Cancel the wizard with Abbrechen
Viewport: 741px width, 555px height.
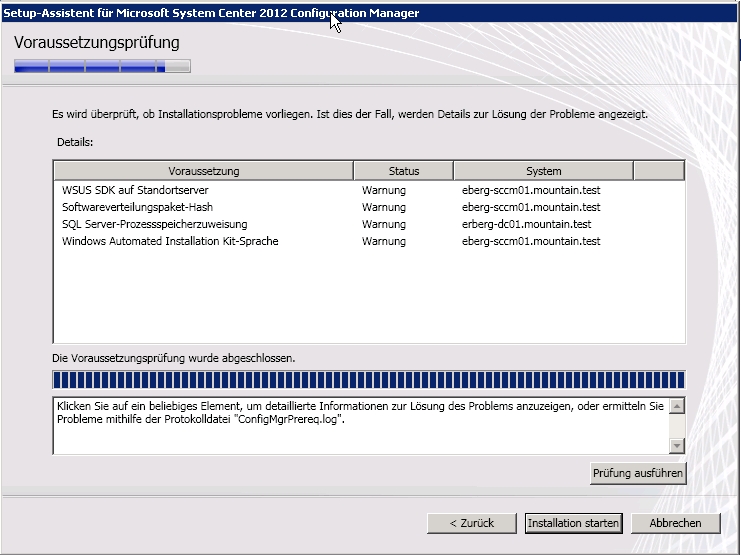click(x=683, y=523)
